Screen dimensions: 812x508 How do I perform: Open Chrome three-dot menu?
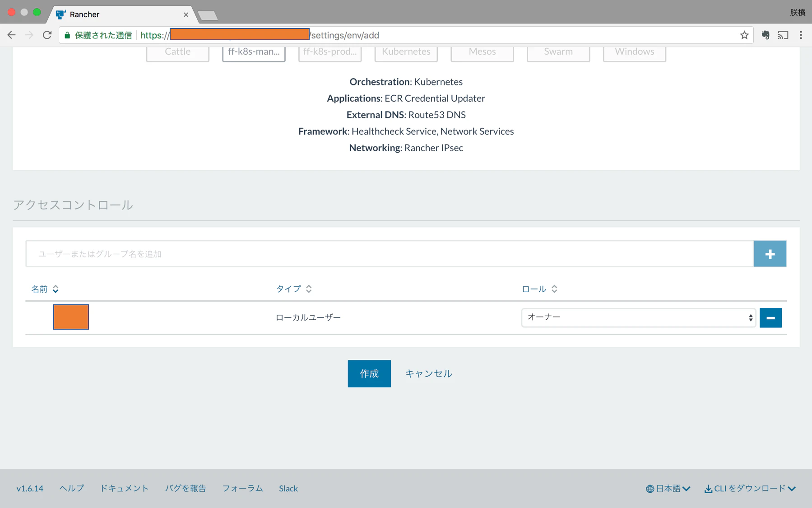(801, 35)
